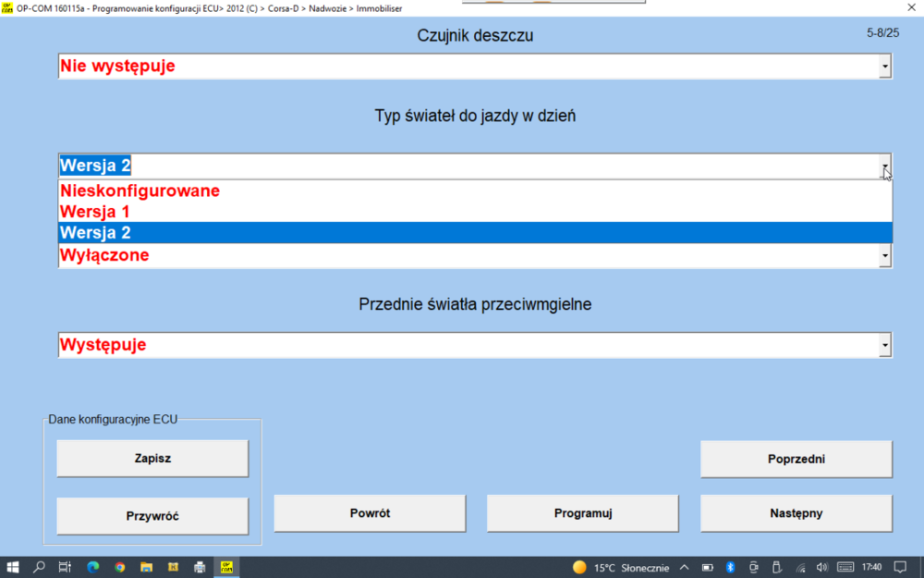Expand the Czujnik deszczu dropdown

(885, 67)
